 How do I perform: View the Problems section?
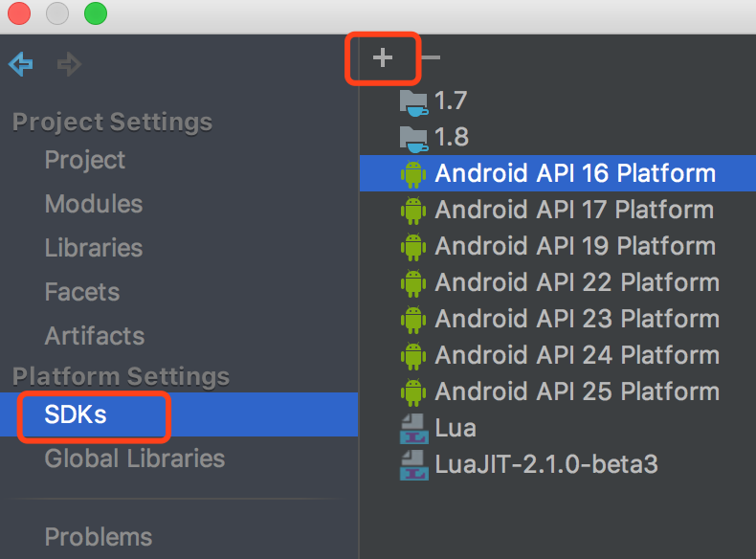click(x=98, y=537)
